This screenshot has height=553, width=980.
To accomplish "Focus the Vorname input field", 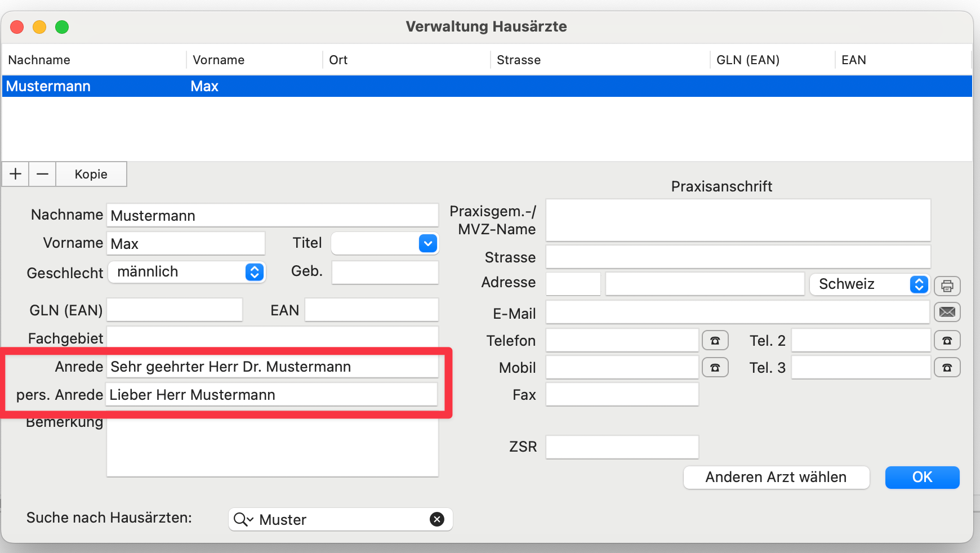I will (186, 243).
